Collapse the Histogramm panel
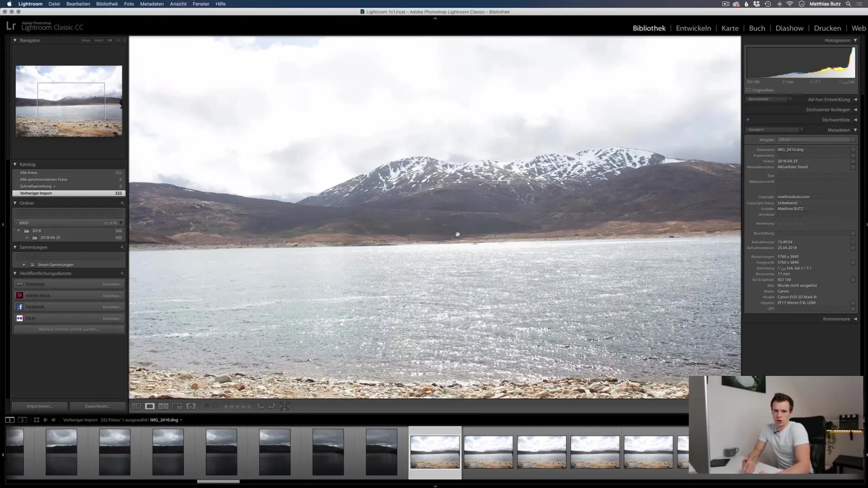The width and height of the screenshot is (868, 488). point(855,40)
